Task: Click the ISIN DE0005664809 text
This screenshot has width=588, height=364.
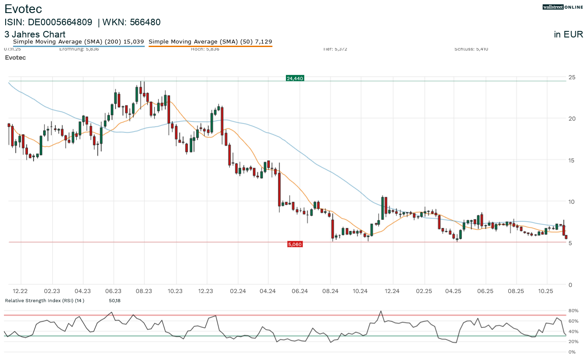Action: coord(48,22)
